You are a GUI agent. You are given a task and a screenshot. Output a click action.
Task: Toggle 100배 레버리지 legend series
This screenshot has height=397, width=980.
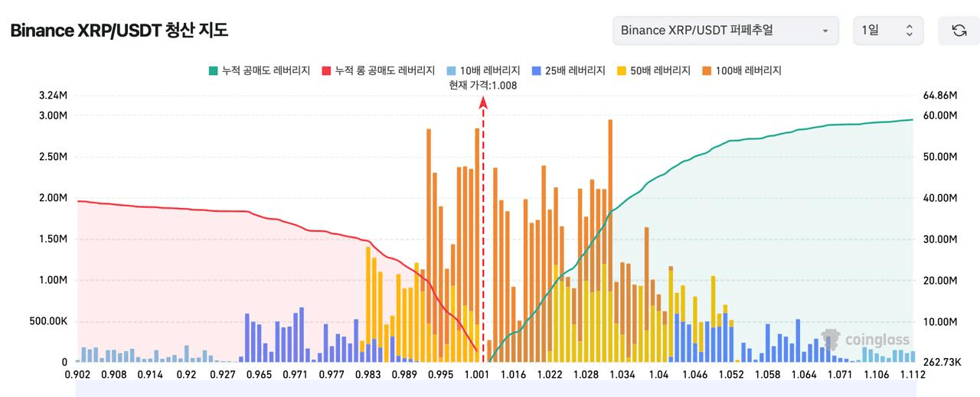pyautogui.click(x=741, y=70)
